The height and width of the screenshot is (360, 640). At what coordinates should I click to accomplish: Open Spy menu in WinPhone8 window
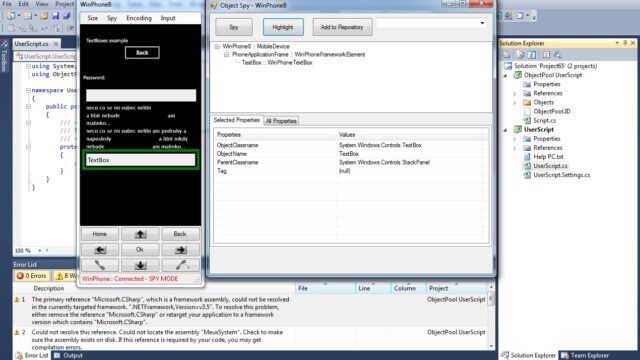pyautogui.click(x=112, y=18)
